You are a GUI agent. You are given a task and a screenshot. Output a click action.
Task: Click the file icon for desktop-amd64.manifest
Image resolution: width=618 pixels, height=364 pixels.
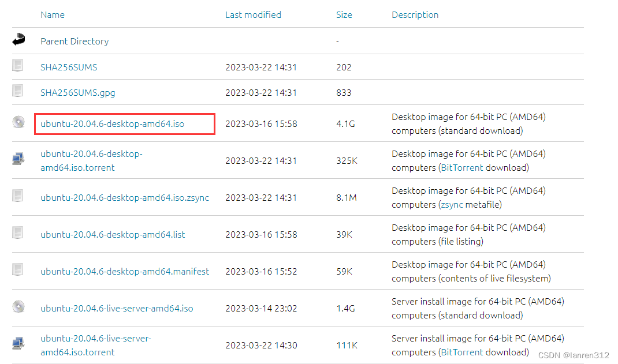(17, 269)
